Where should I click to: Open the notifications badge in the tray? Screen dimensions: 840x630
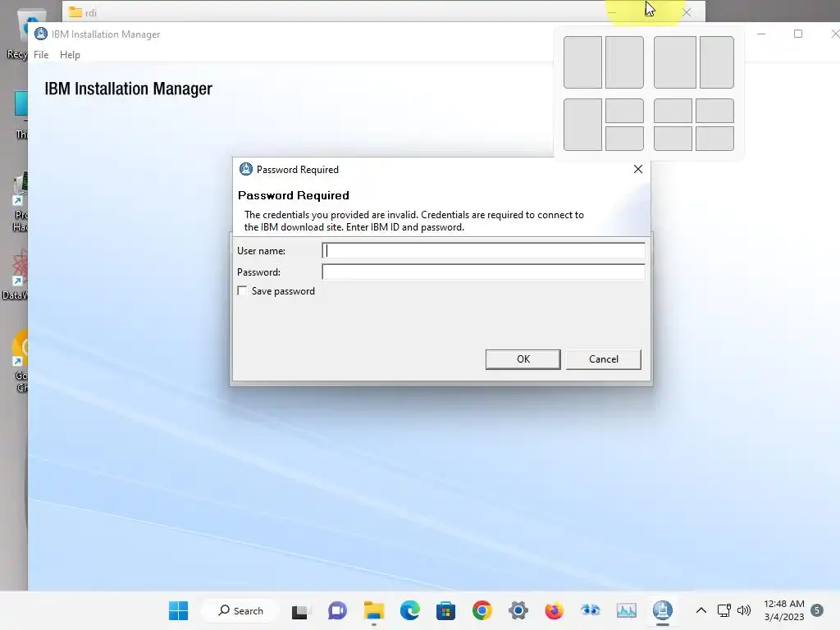pyautogui.click(x=817, y=610)
